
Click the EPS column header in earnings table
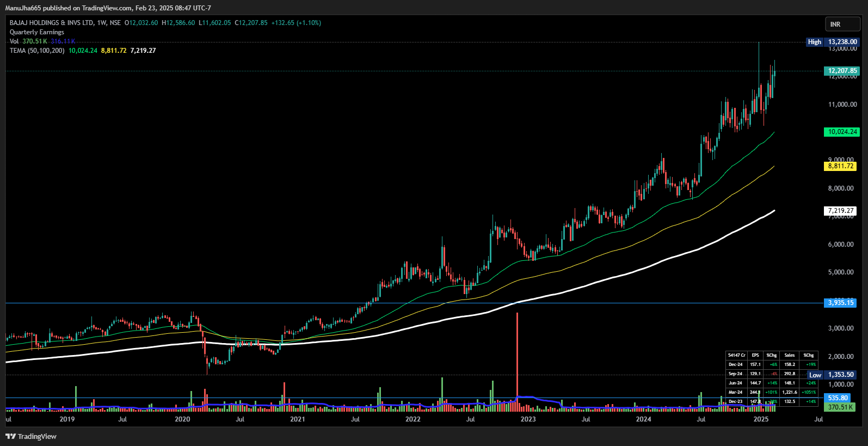(755, 355)
